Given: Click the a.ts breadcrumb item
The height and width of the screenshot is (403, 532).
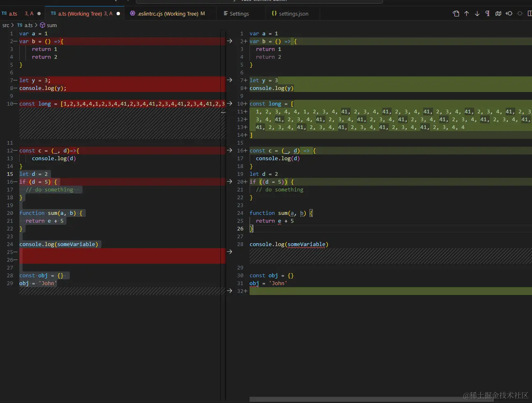Looking at the screenshot, I should 25,25.
